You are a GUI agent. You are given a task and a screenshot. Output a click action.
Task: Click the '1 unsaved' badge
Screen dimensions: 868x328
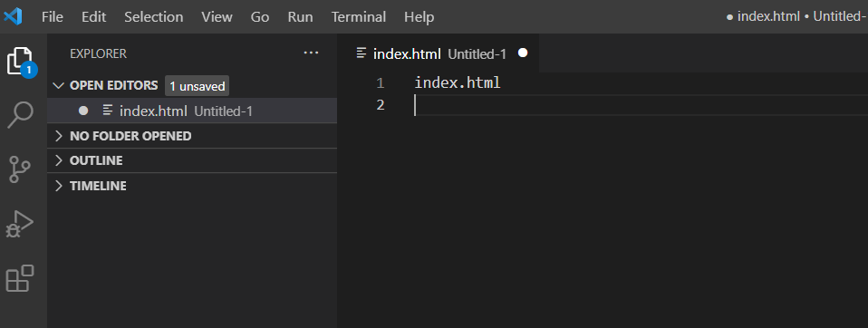coord(198,86)
